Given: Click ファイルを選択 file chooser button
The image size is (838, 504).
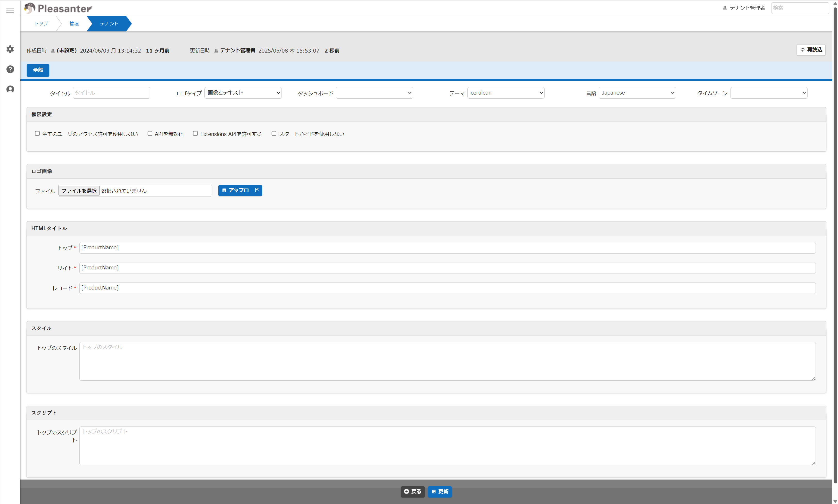Looking at the screenshot, I should pyautogui.click(x=79, y=191).
